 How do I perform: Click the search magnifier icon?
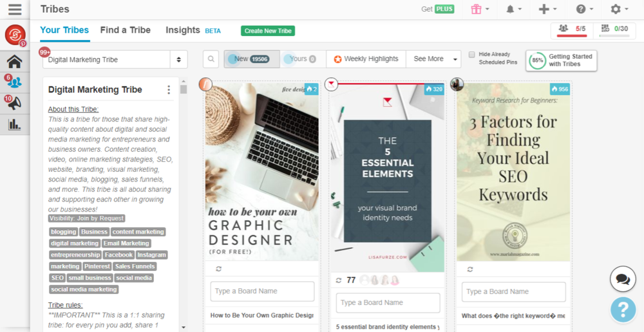[x=211, y=59]
